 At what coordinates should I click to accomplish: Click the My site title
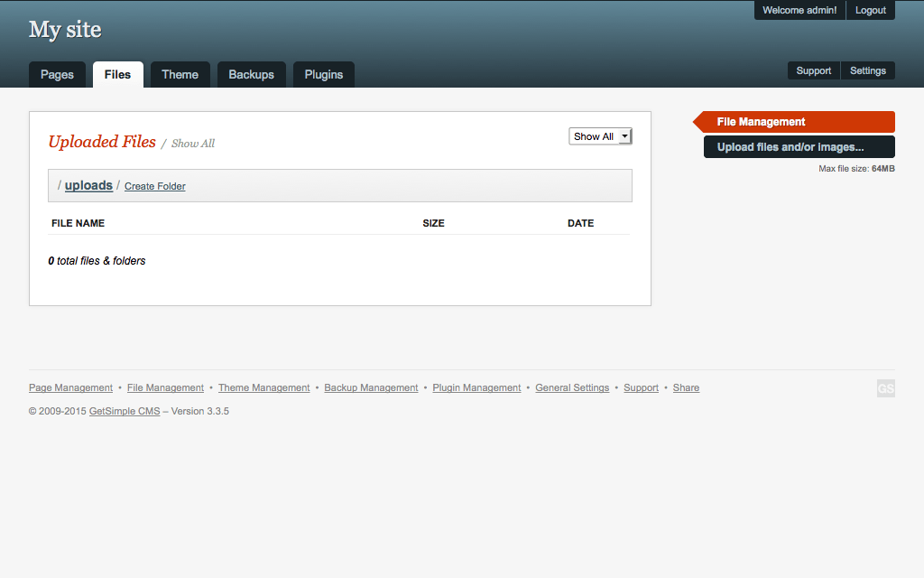tap(65, 30)
